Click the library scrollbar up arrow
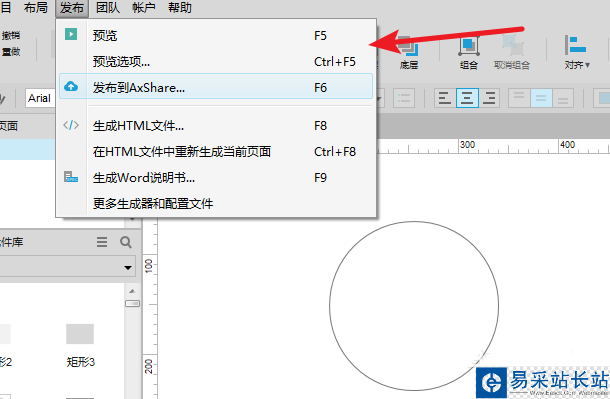This screenshot has width=610, height=399. click(x=132, y=291)
